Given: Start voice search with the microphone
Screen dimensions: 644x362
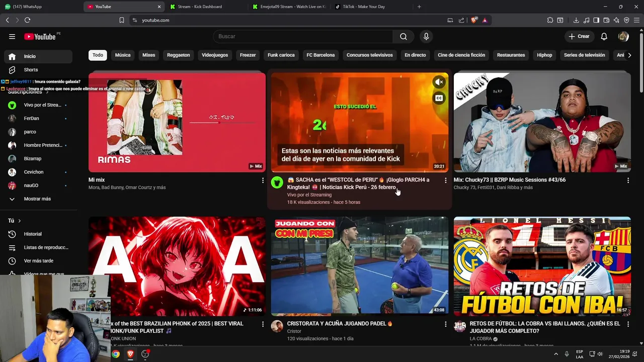Looking at the screenshot, I should 426,36.
